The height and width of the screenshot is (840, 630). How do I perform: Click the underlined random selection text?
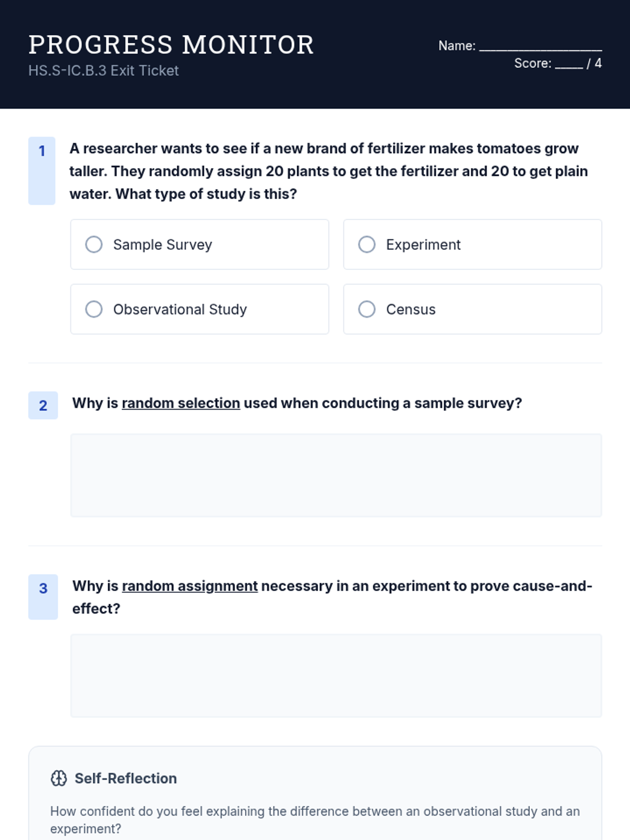coord(181,403)
